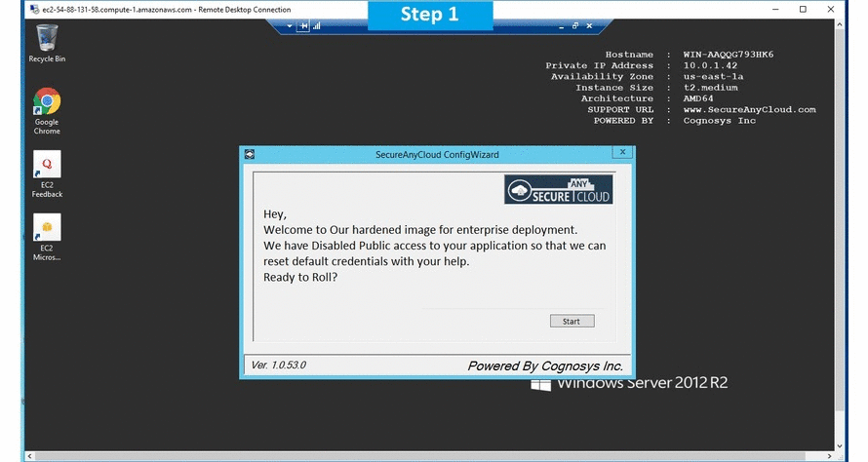Toggle the pin on the RDP connection bar
Viewport: 868px width, 462px height.
pyautogui.click(x=303, y=26)
